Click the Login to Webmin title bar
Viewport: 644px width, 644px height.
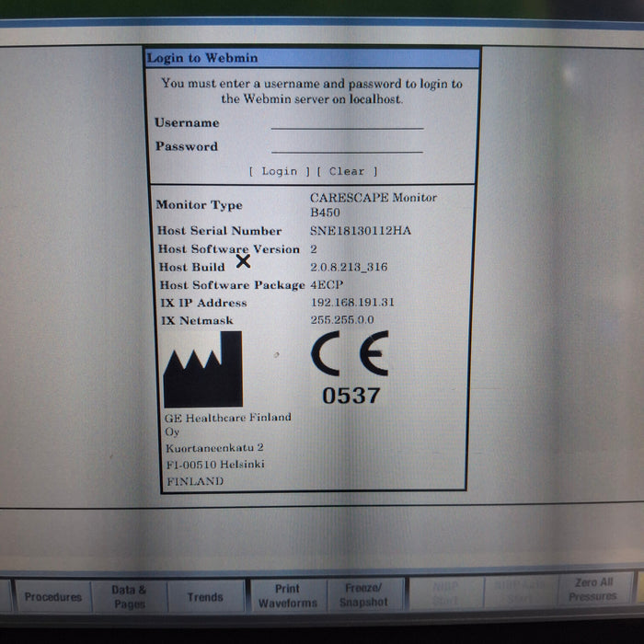(313, 58)
